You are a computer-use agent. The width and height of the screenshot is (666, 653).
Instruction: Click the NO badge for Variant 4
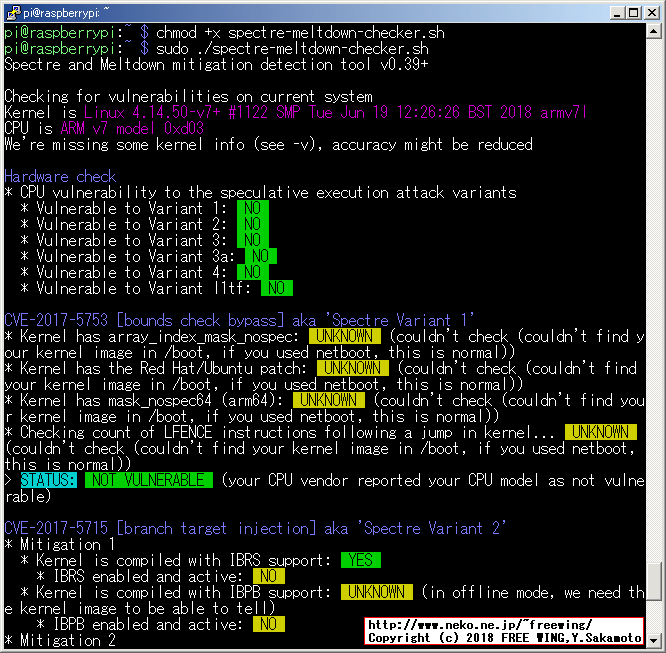point(252,272)
